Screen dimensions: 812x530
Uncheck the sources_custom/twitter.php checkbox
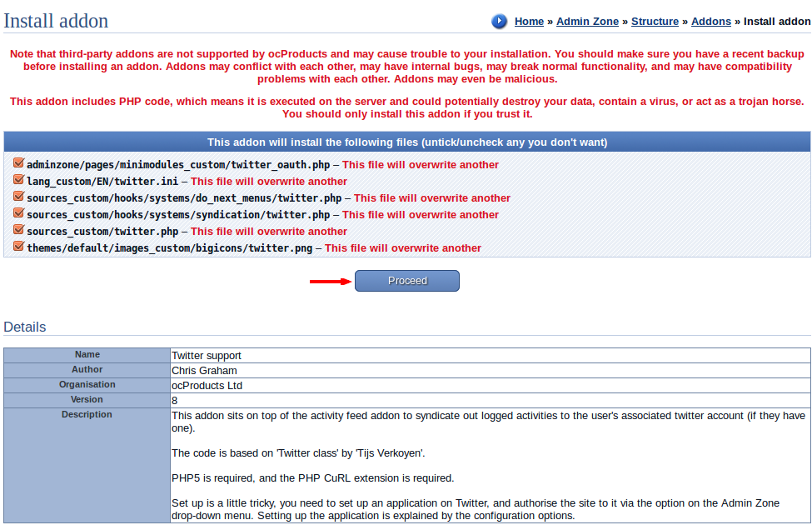tap(18, 231)
